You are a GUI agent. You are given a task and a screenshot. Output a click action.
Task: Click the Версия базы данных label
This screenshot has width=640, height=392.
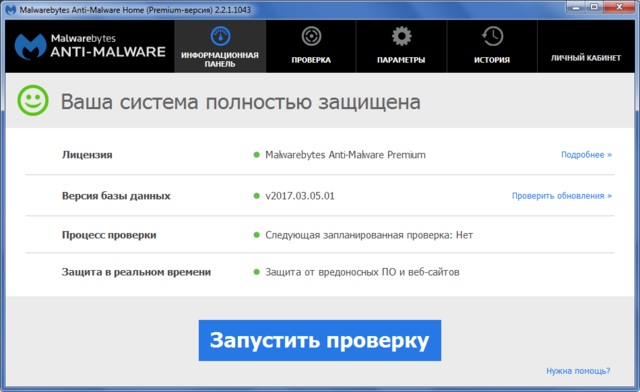pyautogui.click(x=116, y=196)
